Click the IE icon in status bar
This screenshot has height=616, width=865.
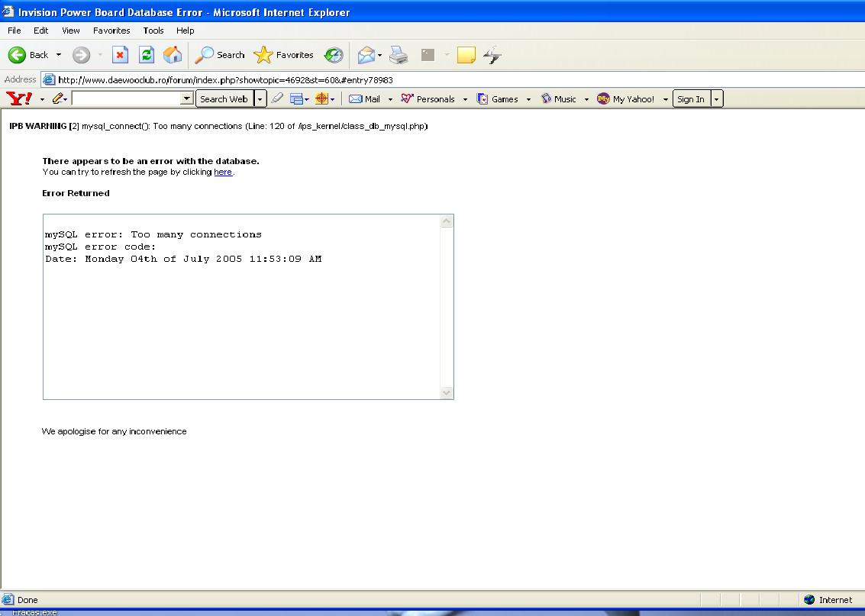[8, 599]
